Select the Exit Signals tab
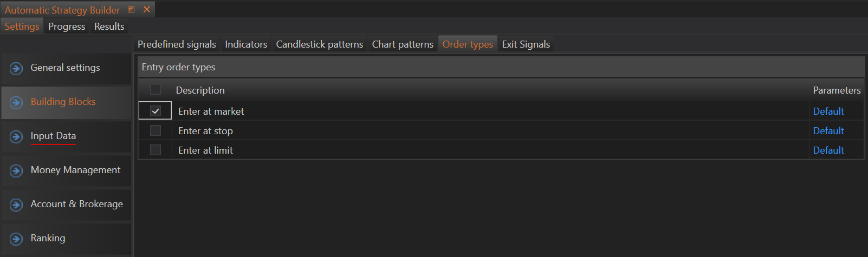Image resolution: width=868 pixels, height=257 pixels. click(526, 44)
